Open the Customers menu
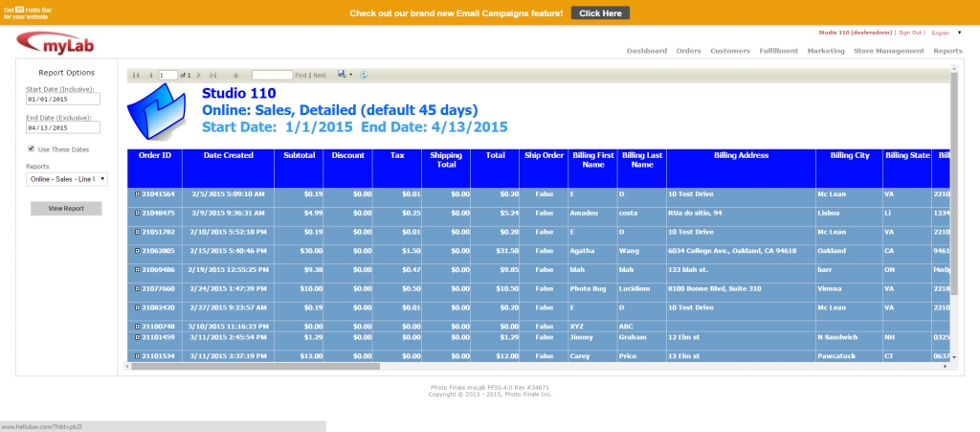Image resolution: width=980 pixels, height=432 pixels. tap(730, 52)
